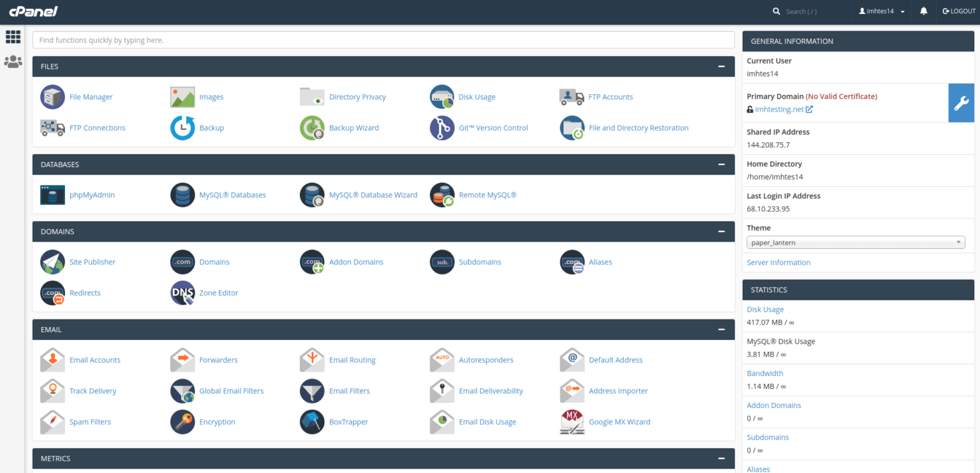Image resolution: width=980 pixels, height=473 pixels.
Task: Click the Remote MySQL icon
Action: tap(442, 195)
